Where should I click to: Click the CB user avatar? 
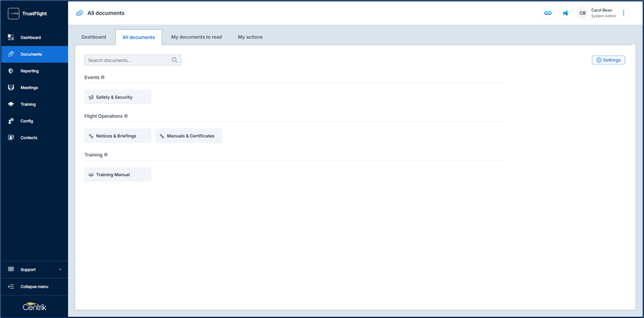pos(583,13)
